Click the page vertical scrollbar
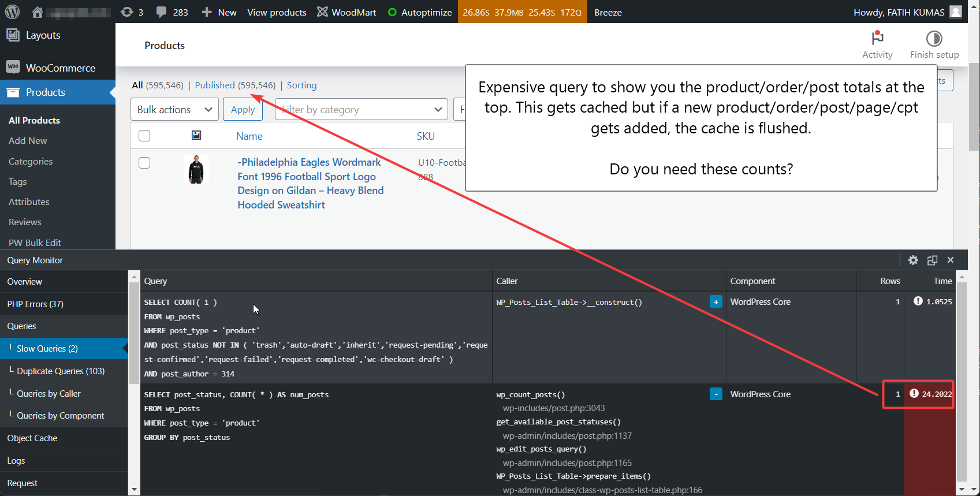 tap(974, 107)
